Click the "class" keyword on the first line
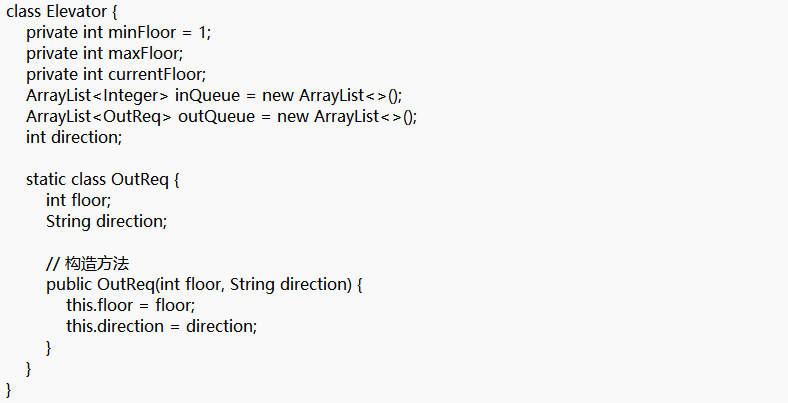788x403 pixels. pos(25,11)
